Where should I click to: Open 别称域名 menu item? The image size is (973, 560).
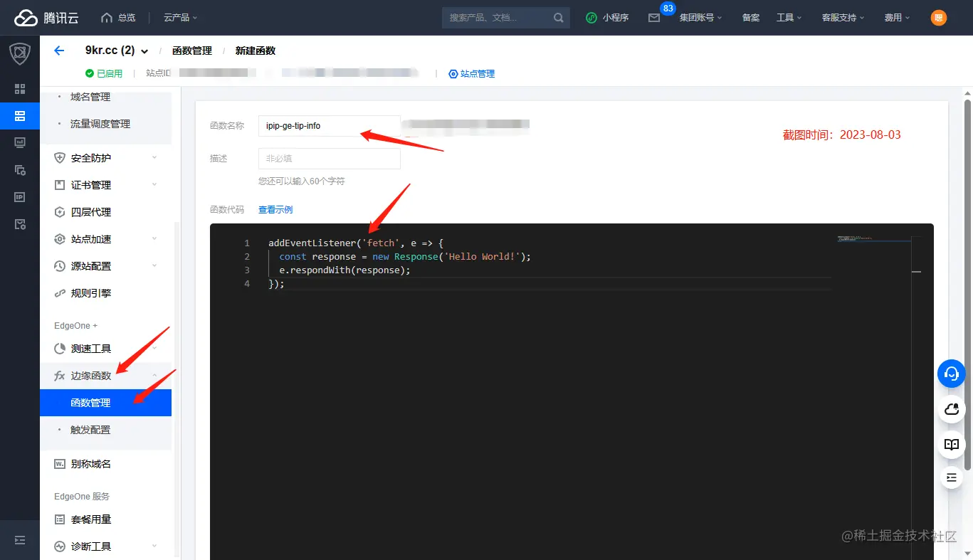point(105,464)
